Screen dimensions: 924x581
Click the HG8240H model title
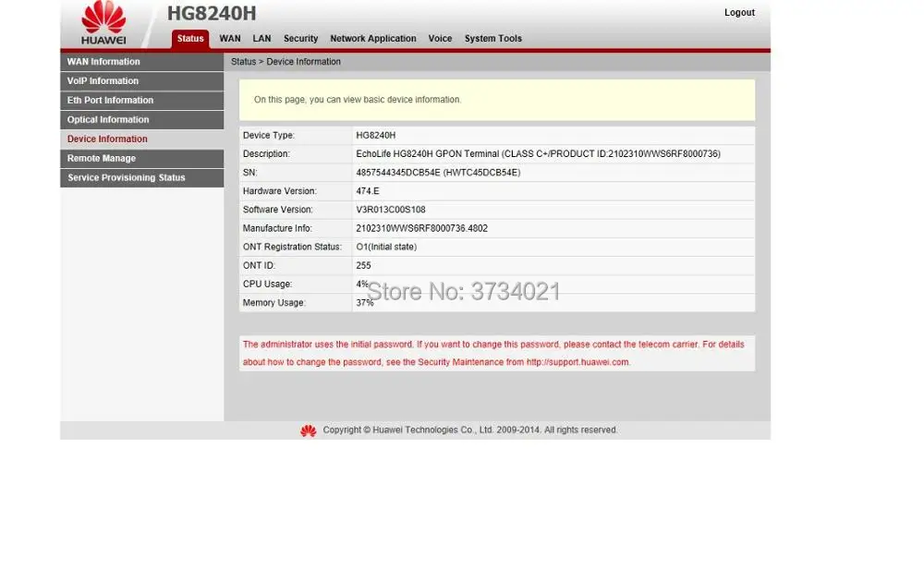212,13
